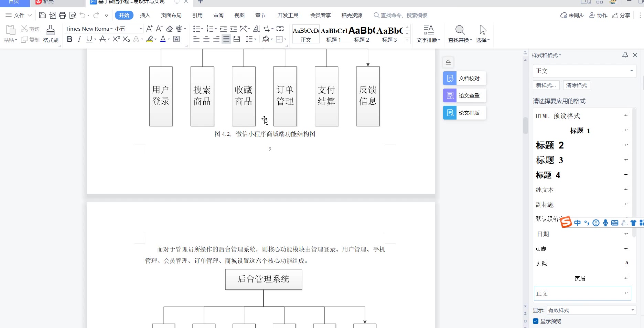Select 页脚 style in list

click(x=582, y=249)
